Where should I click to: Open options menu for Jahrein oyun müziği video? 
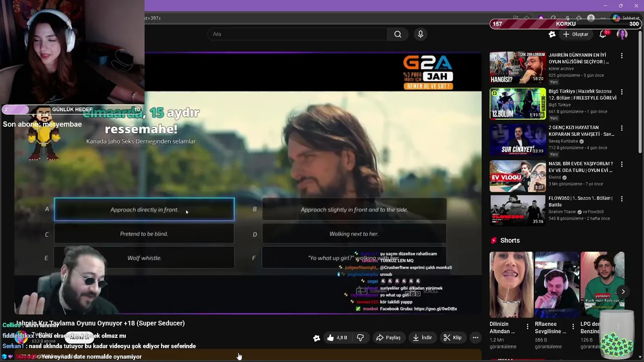[622, 56]
